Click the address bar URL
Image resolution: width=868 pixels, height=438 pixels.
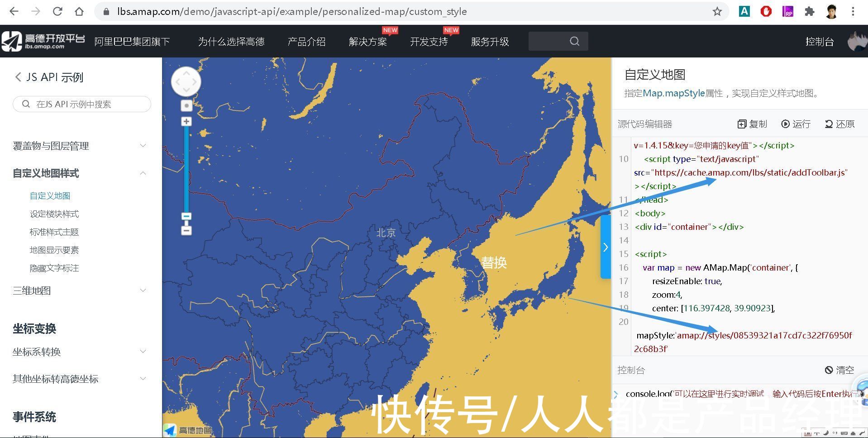[292, 12]
